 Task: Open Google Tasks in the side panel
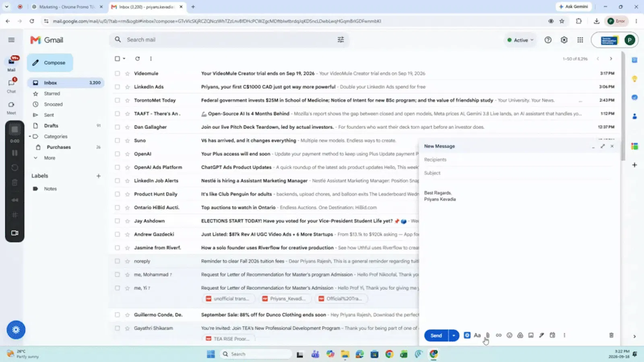[634, 97]
